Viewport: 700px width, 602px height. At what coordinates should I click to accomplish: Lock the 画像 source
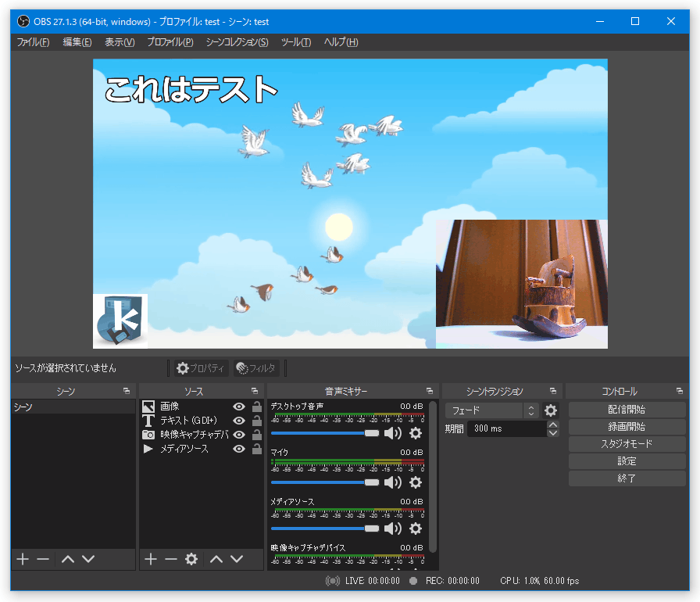257,406
